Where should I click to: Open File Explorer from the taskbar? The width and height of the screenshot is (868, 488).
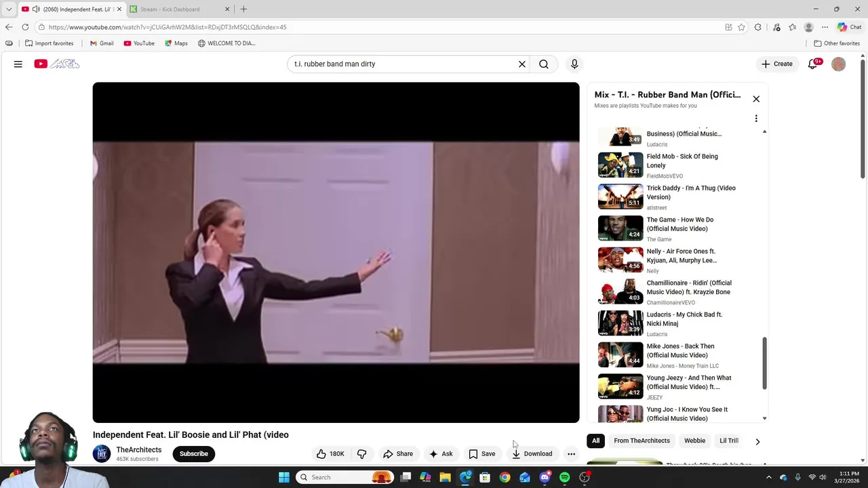tap(445, 477)
